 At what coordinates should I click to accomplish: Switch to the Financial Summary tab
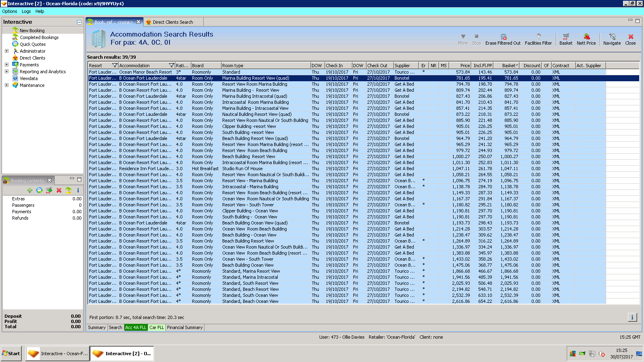click(185, 327)
